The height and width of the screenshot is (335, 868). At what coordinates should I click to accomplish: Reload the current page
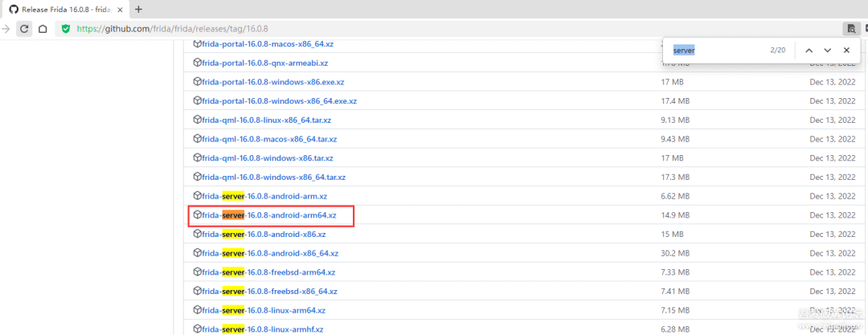pyautogui.click(x=24, y=29)
